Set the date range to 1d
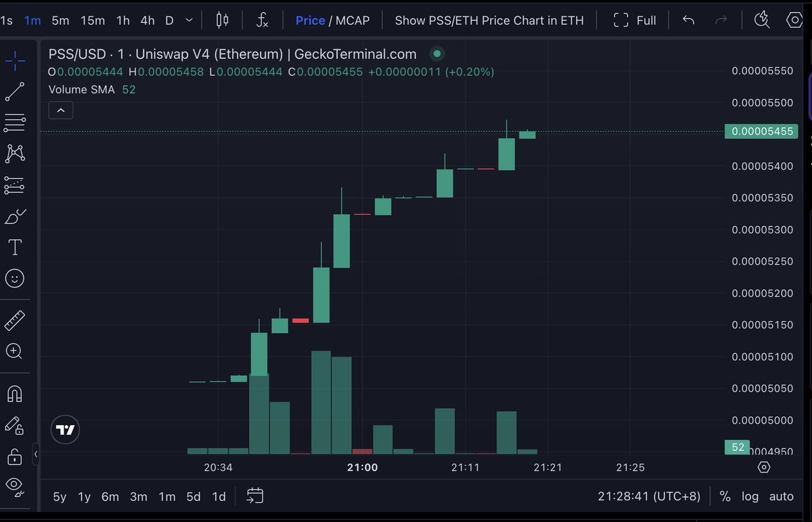 coord(219,496)
